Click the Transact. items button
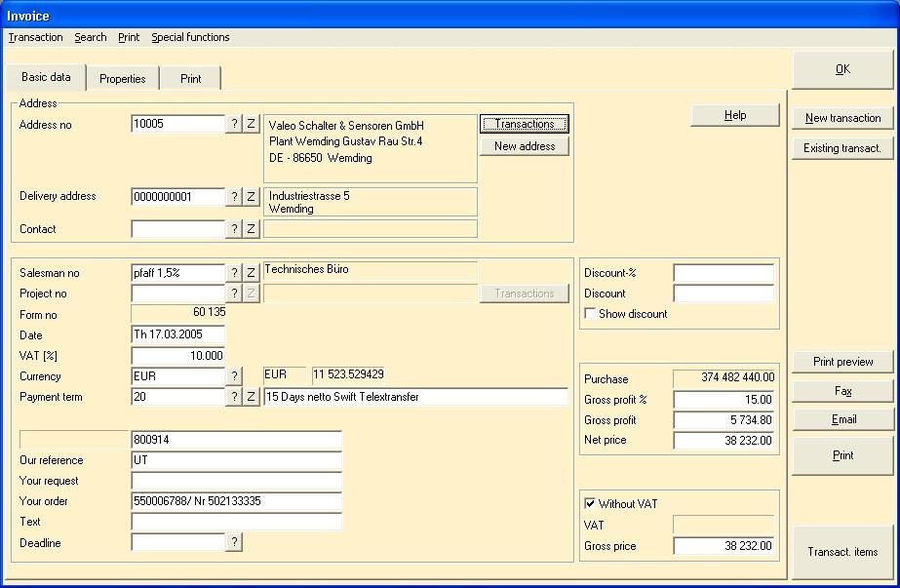The height and width of the screenshot is (588, 900). pos(841,552)
